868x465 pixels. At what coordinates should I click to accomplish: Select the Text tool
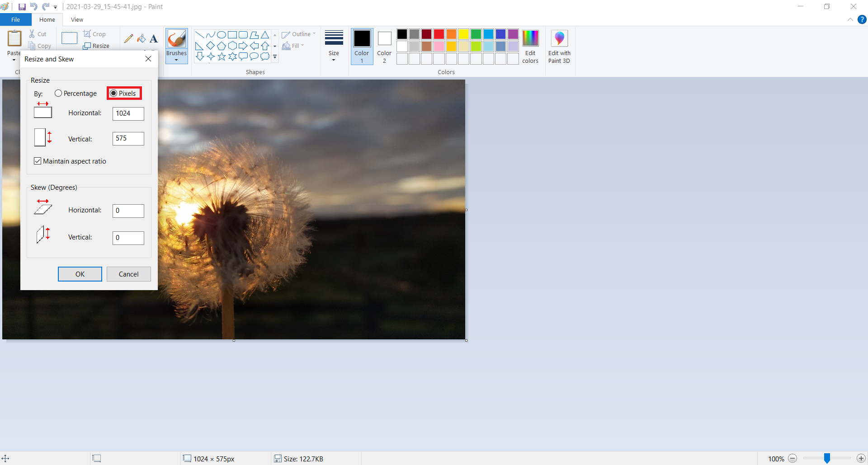[153, 39]
